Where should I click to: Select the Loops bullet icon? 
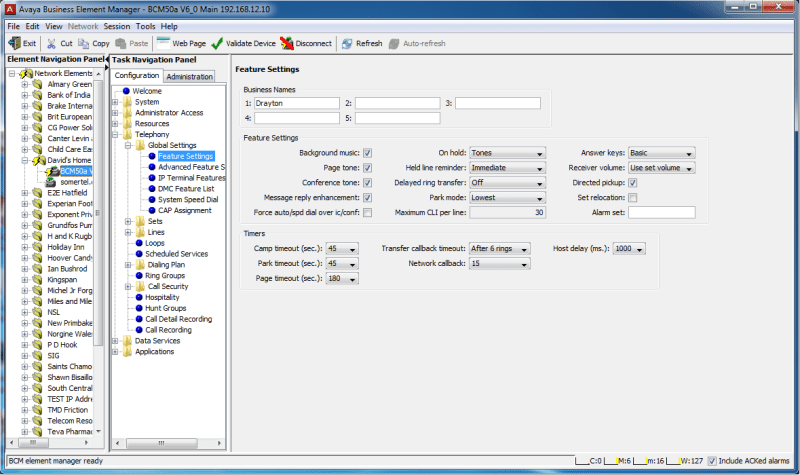click(x=139, y=243)
